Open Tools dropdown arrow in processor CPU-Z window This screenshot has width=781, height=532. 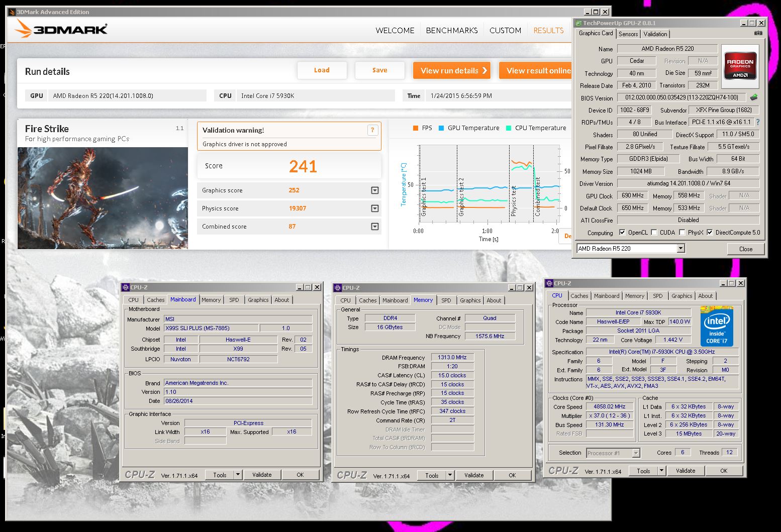point(661,471)
